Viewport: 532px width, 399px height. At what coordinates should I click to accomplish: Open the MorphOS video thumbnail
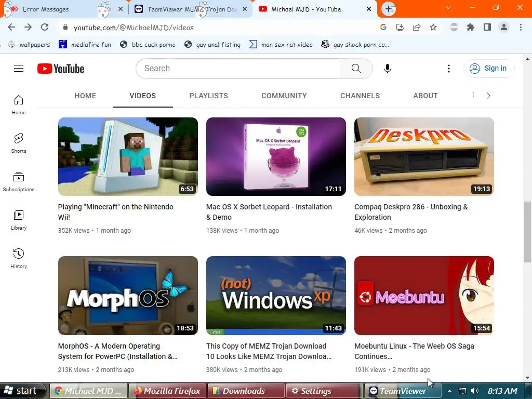[x=128, y=296]
